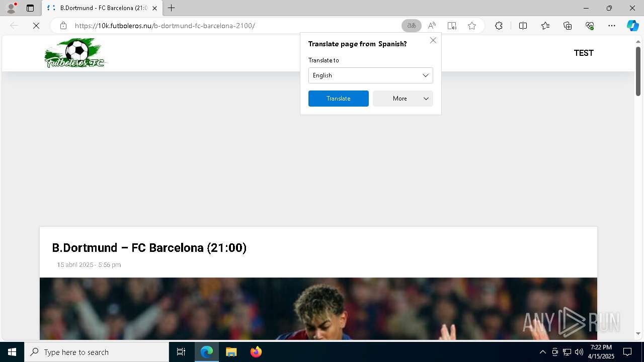Open the Edge profile icon
Image resolution: width=644 pixels, height=362 pixels.
pos(11,8)
